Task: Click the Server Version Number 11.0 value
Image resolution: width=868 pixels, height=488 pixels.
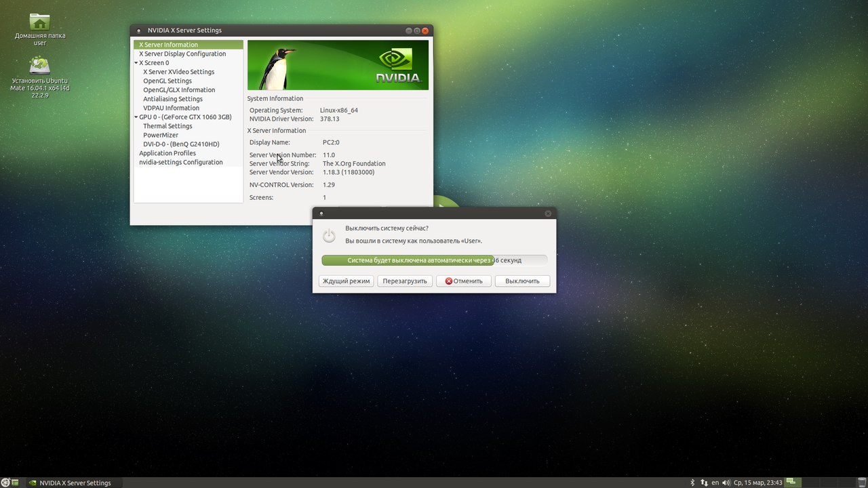Action: click(329, 155)
